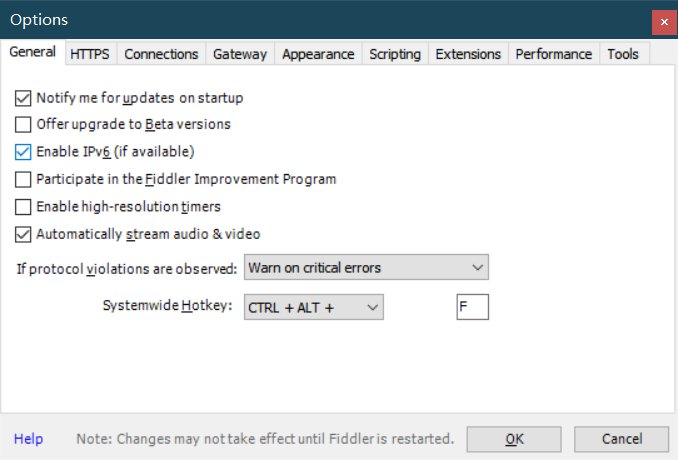
Task: Close the Options dialog window
Action: pos(664,22)
